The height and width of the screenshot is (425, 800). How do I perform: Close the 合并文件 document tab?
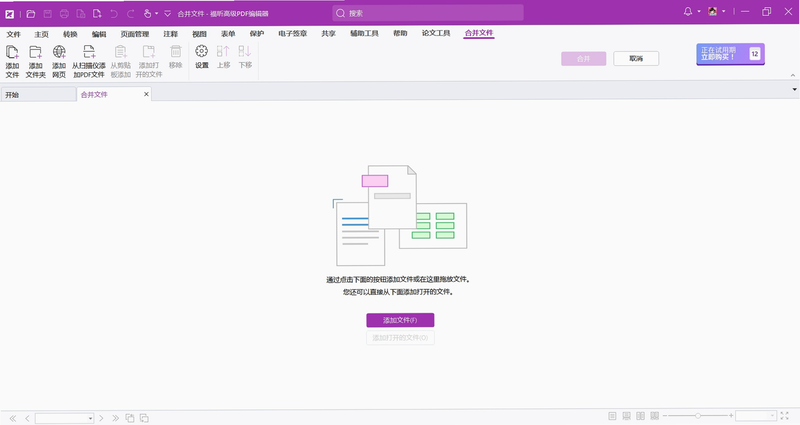(146, 94)
